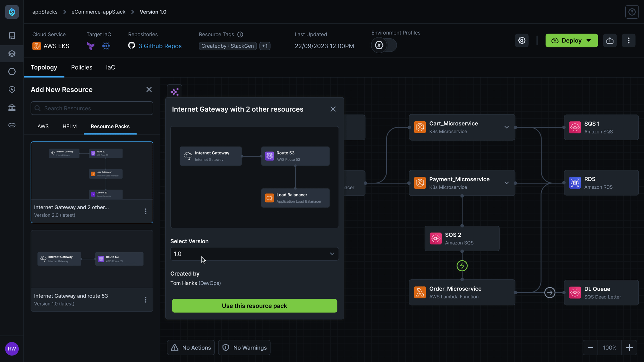Click the zoom percentage display control
The height and width of the screenshot is (362, 644).
(x=610, y=347)
